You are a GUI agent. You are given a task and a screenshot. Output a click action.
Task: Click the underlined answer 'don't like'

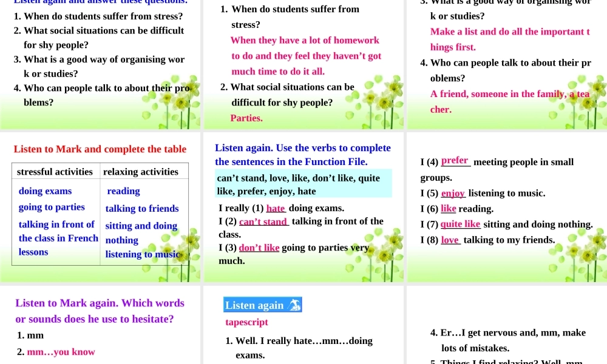click(x=259, y=248)
